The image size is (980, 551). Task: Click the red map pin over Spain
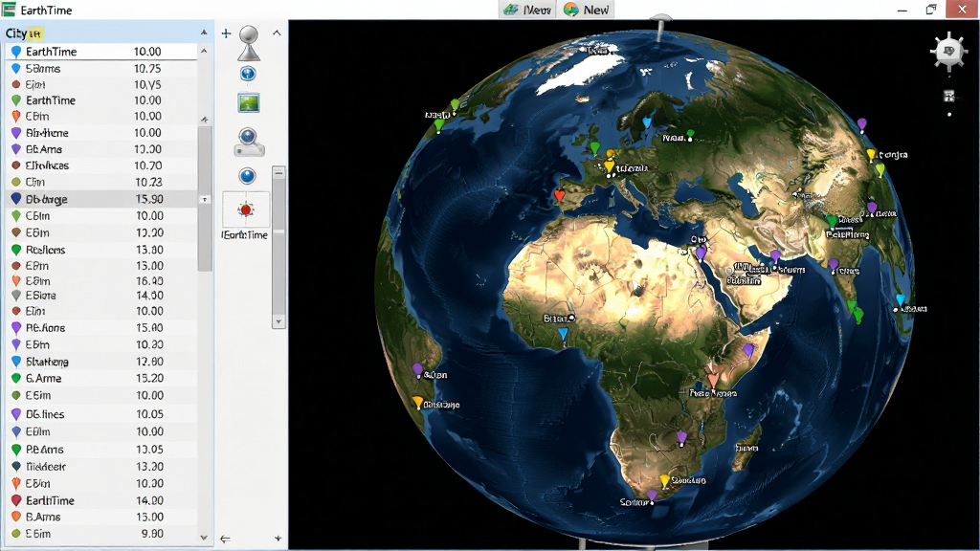(x=559, y=197)
